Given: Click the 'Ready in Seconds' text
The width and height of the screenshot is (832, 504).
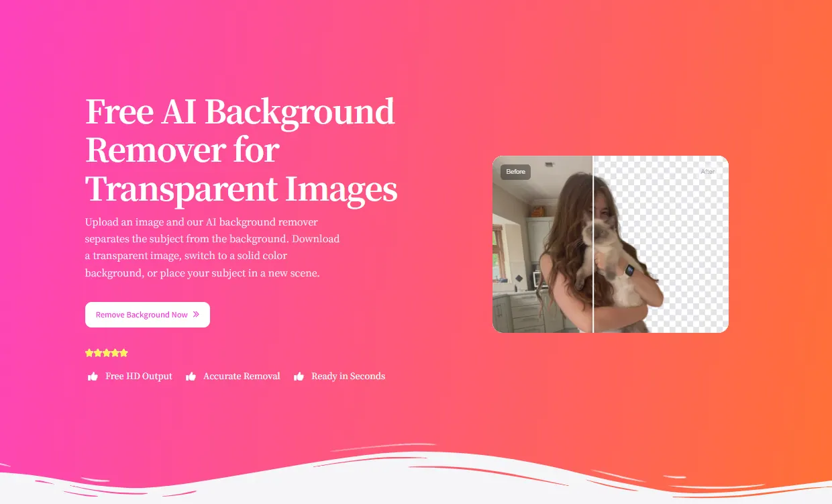Looking at the screenshot, I should pos(348,376).
